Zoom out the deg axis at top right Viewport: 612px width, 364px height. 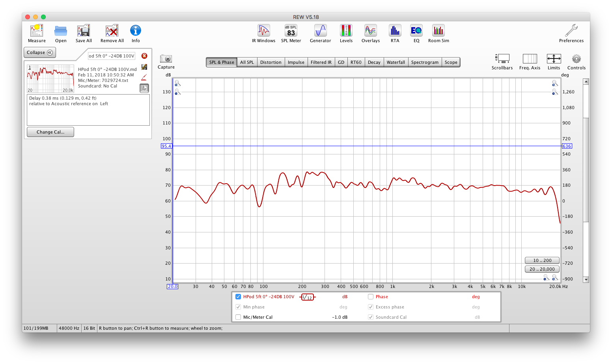[555, 92]
